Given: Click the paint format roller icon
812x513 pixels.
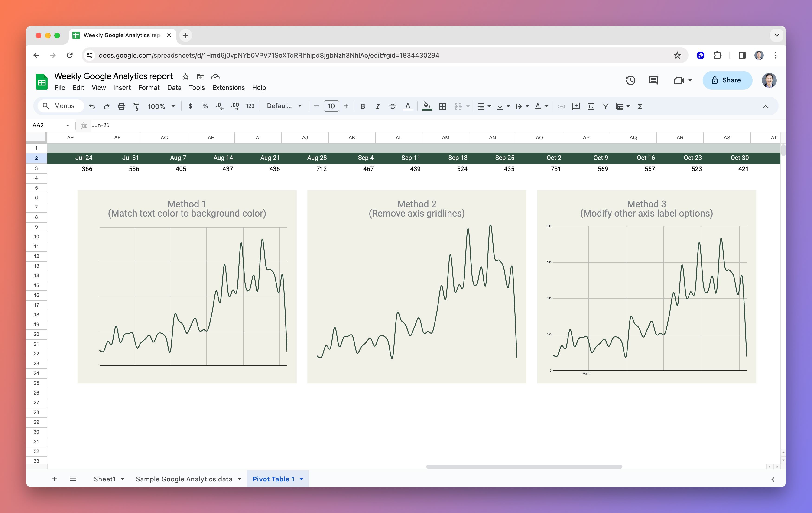Looking at the screenshot, I should pyautogui.click(x=136, y=106).
